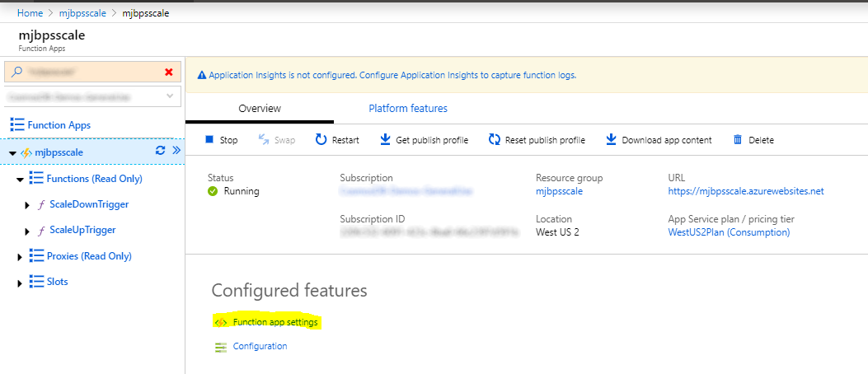The height and width of the screenshot is (374, 868).
Task: Click the Slots list icon
Action: pyautogui.click(x=36, y=282)
